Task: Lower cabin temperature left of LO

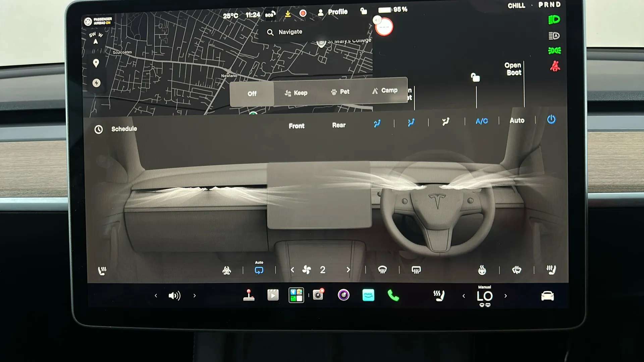Action: [464, 296]
